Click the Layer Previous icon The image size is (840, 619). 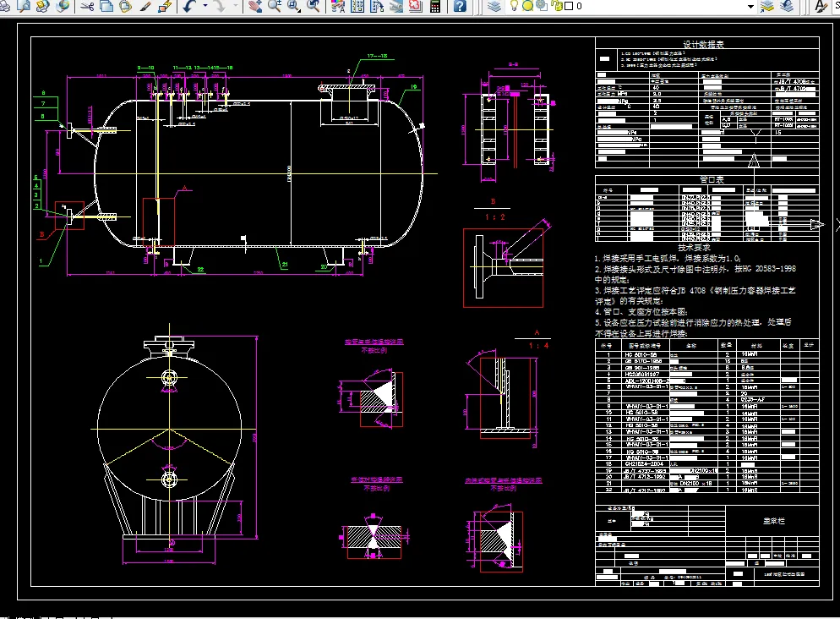(x=787, y=6)
